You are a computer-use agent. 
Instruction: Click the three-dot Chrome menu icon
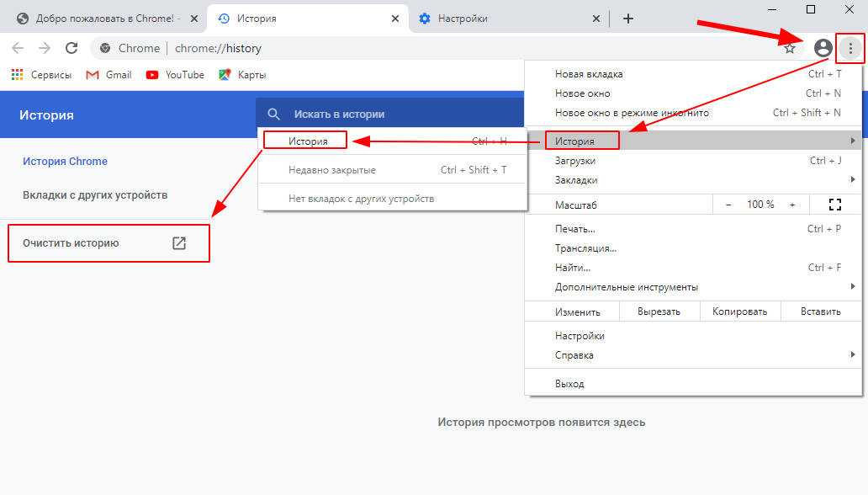[x=850, y=49]
